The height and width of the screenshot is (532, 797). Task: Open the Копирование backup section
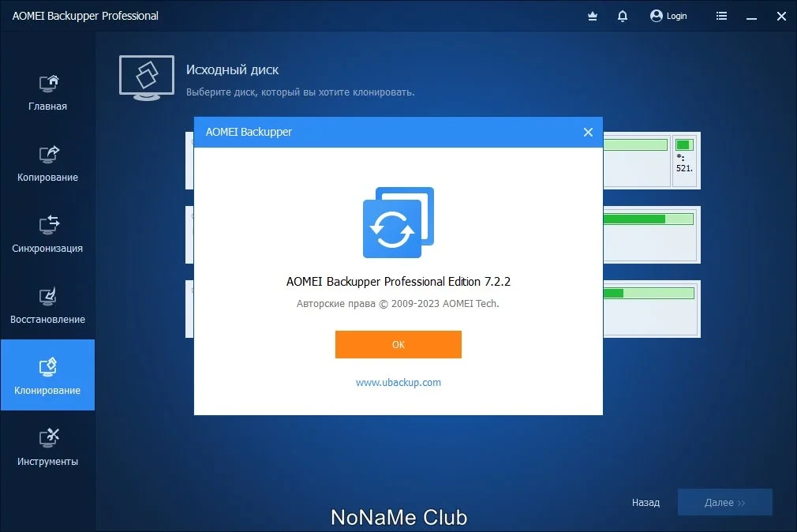[48, 164]
